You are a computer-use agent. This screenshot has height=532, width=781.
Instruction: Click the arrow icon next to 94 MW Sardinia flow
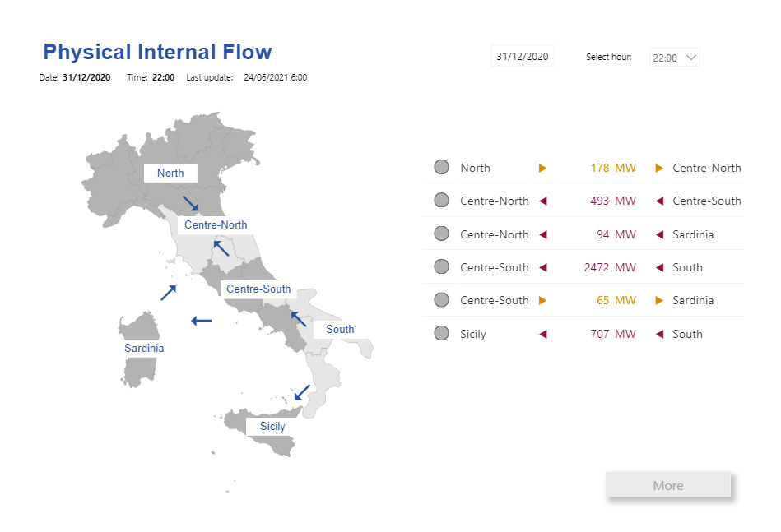pos(542,234)
